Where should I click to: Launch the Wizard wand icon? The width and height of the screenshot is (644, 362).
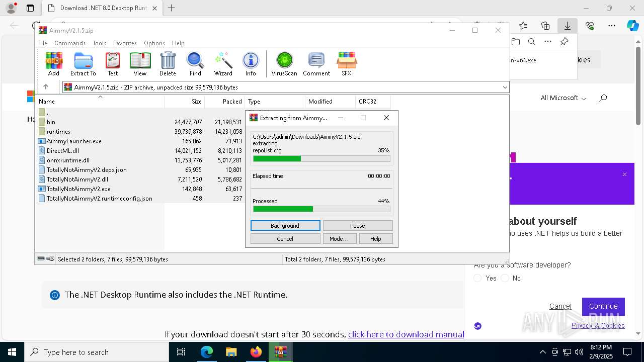click(x=223, y=64)
